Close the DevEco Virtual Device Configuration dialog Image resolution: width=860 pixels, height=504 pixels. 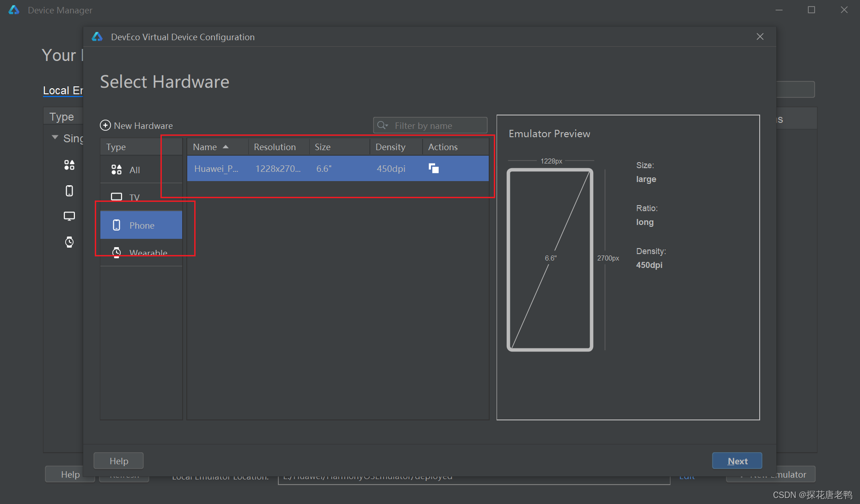click(x=760, y=36)
